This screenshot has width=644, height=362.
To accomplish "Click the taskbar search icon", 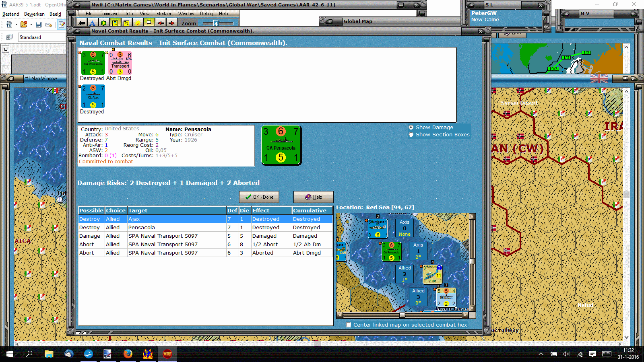I will (x=29, y=354).
